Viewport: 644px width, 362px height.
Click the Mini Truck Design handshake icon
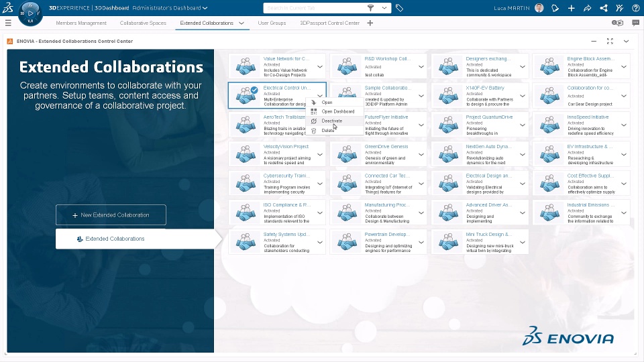click(x=448, y=242)
